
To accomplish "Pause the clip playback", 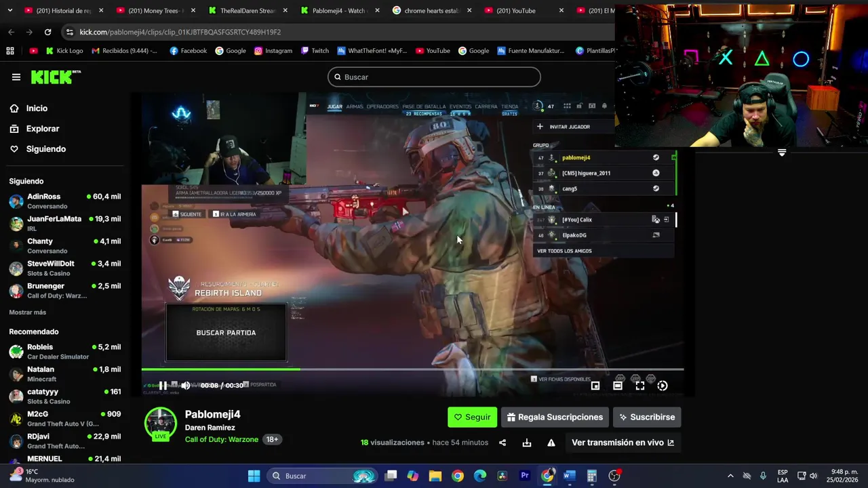I will (163, 386).
